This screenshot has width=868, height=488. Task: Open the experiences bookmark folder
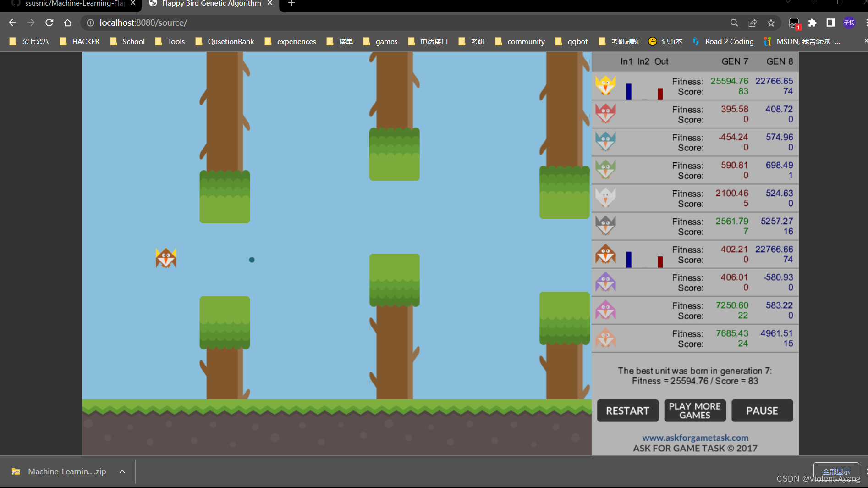click(290, 42)
